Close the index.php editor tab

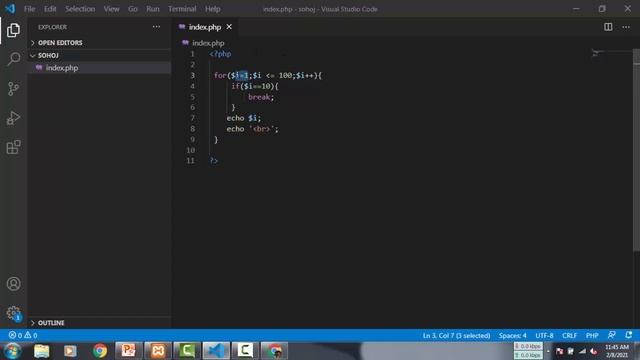tap(229, 27)
